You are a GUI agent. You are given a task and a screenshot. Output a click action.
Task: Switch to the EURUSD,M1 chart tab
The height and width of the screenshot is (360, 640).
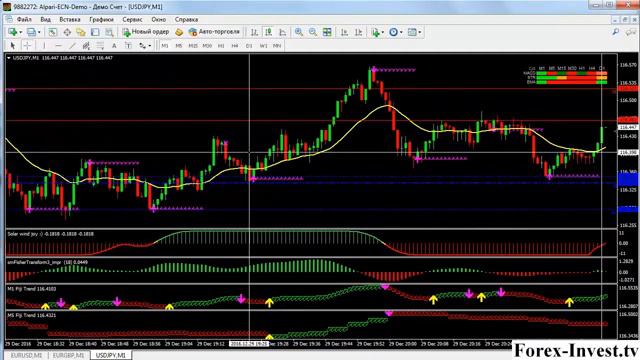26,356
